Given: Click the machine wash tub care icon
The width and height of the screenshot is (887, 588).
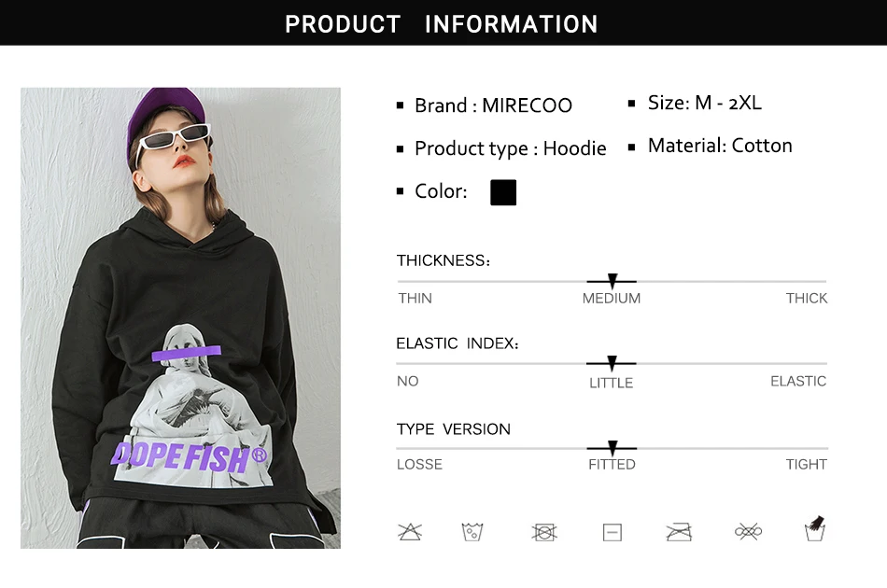Looking at the screenshot, I should coord(472,532).
